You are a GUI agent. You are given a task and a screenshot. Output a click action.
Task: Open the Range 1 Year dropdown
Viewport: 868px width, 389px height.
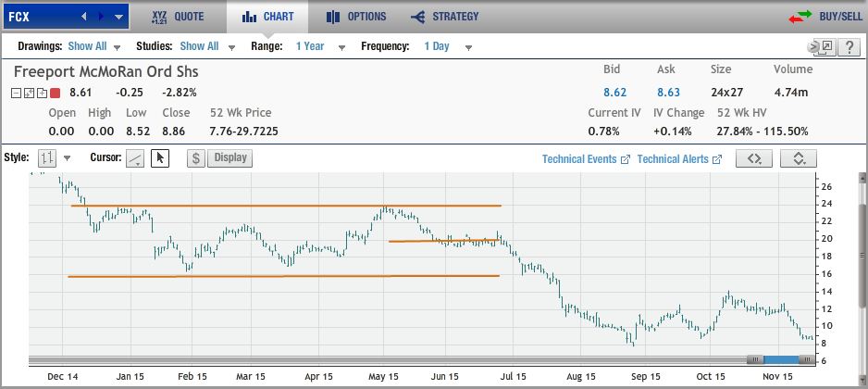pos(319,46)
